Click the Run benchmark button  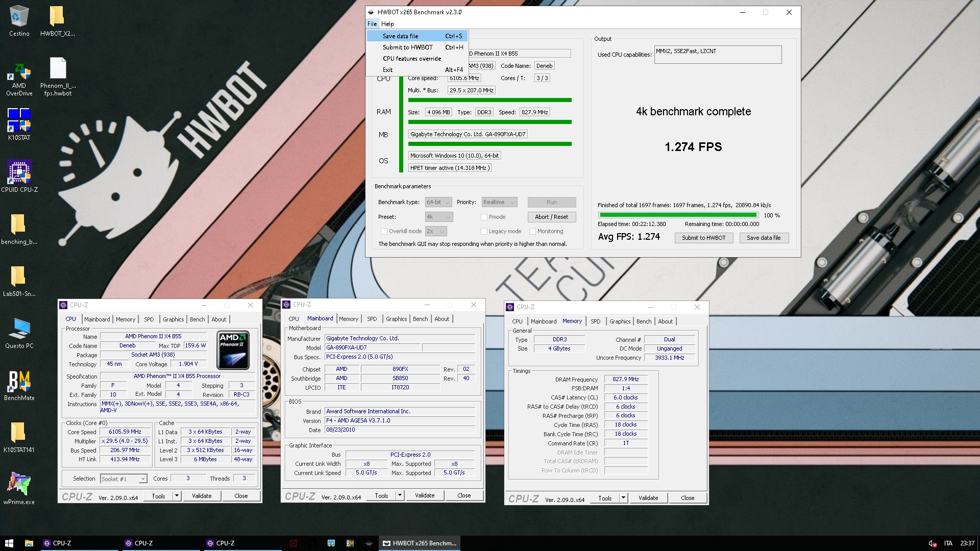click(x=552, y=202)
